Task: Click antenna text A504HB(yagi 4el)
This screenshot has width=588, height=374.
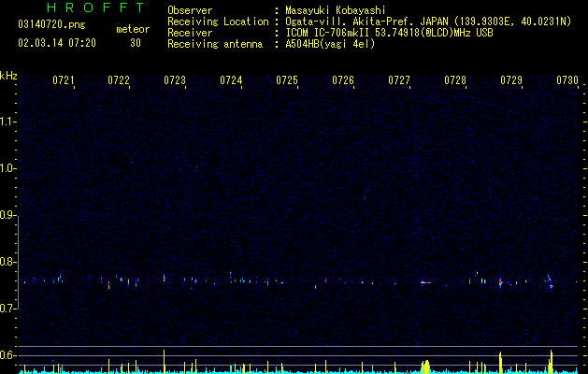Action: [x=330, y=44]
